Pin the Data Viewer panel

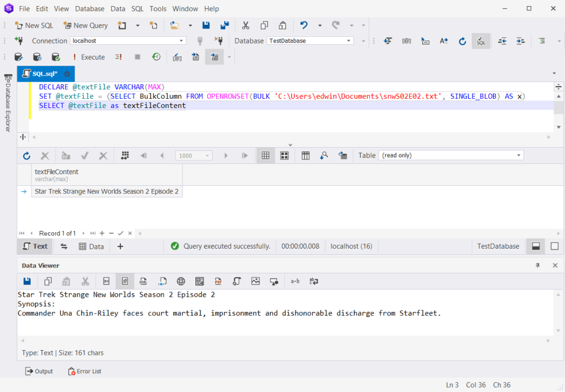click(x=537, y=266)
